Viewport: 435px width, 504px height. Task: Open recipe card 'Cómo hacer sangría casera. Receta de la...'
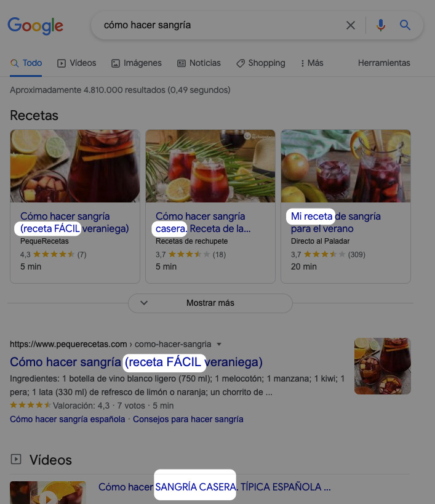(203, 222)
